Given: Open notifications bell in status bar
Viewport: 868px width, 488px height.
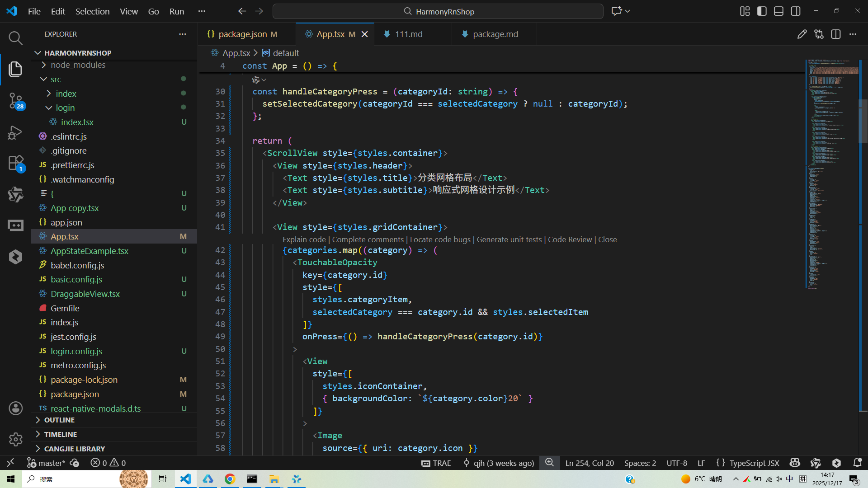Looking at the screenshot, I should (857, 463).
